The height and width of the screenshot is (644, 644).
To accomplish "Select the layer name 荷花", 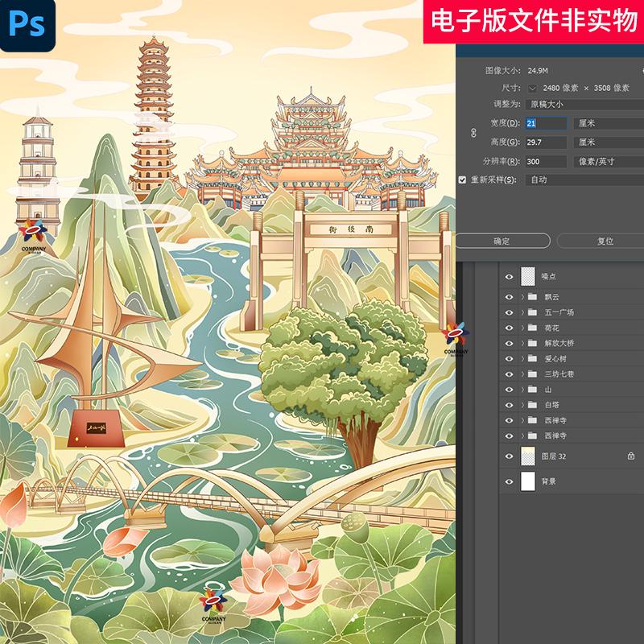I will point(552,328).
